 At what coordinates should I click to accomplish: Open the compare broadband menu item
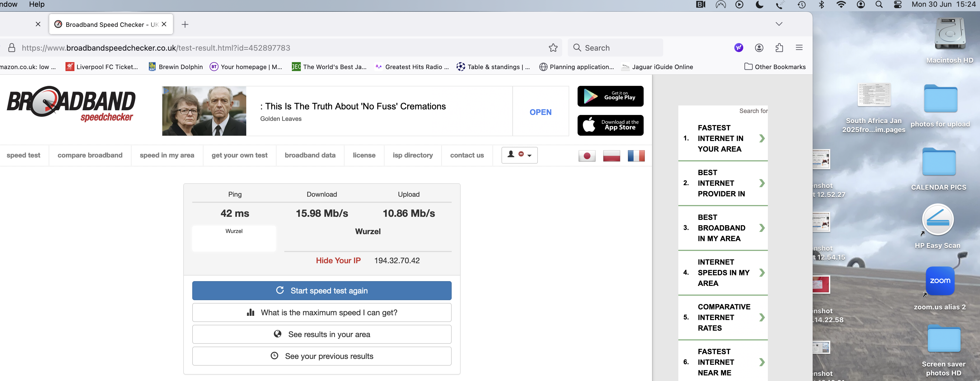click(x=90, y=155)
